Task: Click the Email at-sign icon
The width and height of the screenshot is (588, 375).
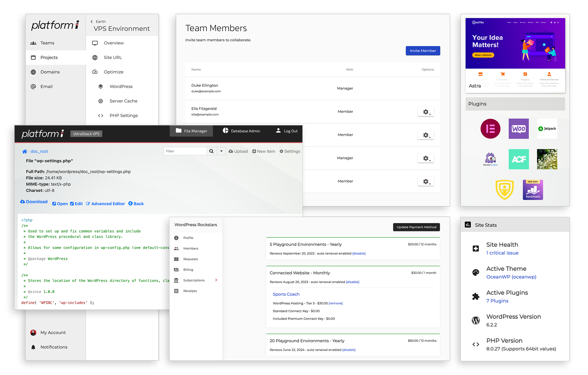Action: click(33, 86)
